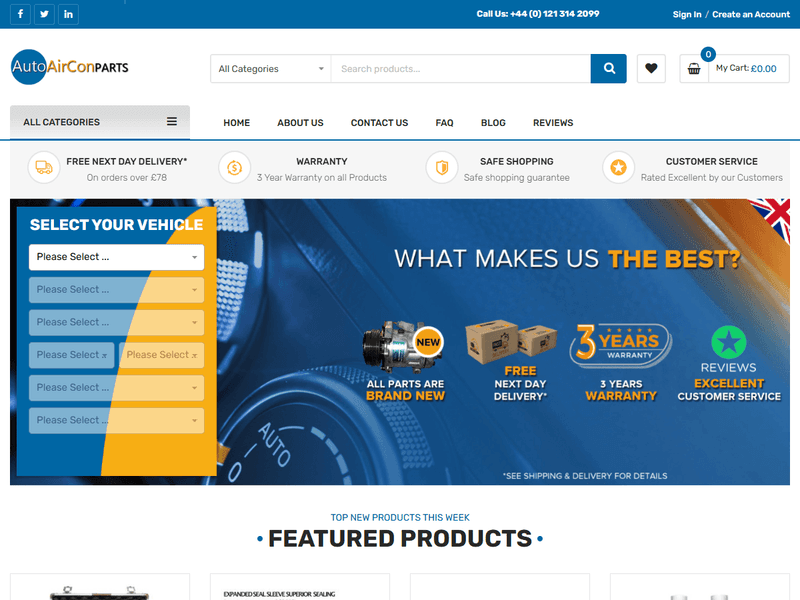Click 'TOP NEW PRODUCTS THIS WEEK' text
This screenshot has width=800, height=600.
point(400,517)
